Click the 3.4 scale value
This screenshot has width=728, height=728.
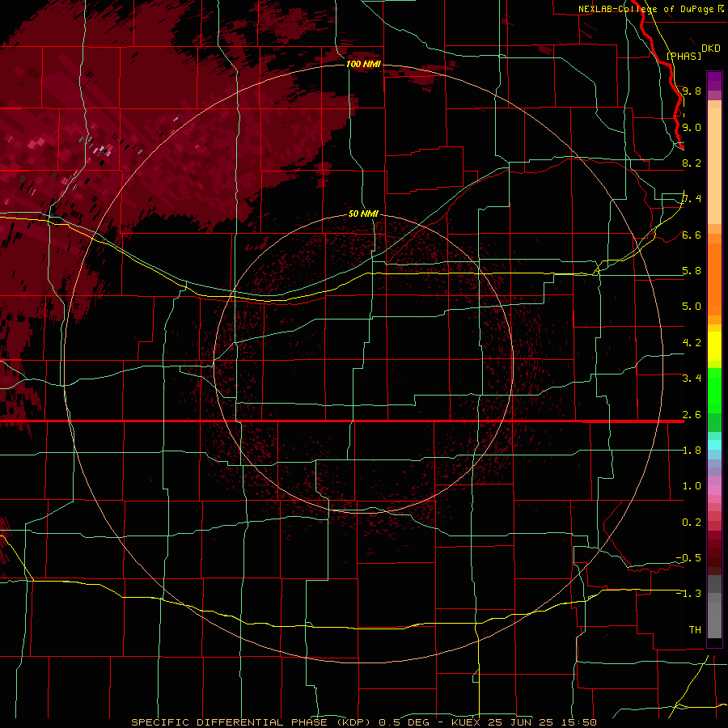(x=692, y=379)
